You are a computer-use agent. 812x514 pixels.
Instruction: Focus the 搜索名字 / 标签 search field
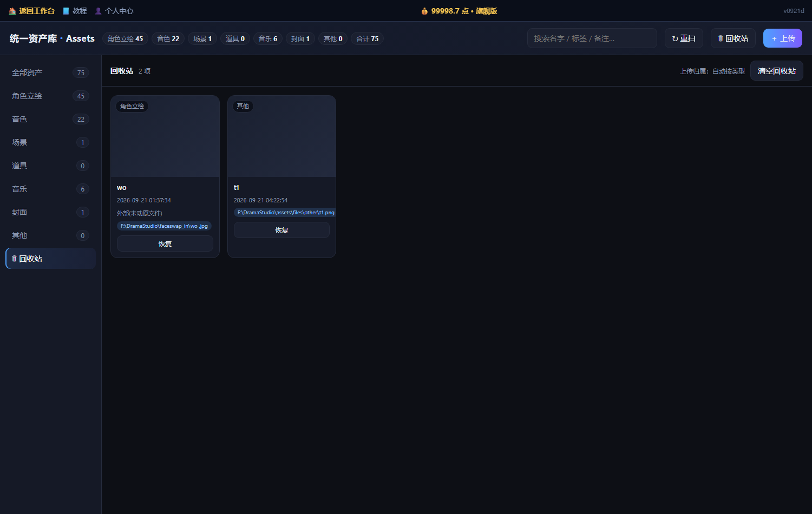point(592,38)
